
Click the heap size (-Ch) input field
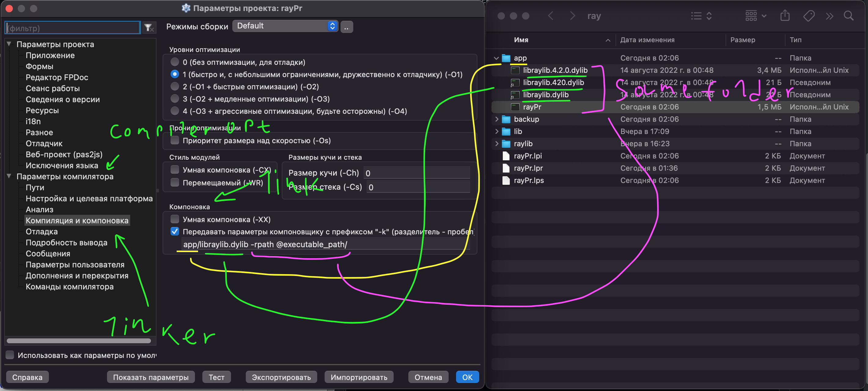click(x=417, y=173)
